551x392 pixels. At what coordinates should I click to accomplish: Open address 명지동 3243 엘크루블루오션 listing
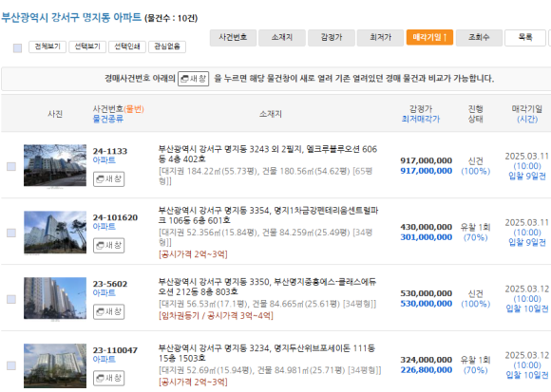click(x=268, y=154)
